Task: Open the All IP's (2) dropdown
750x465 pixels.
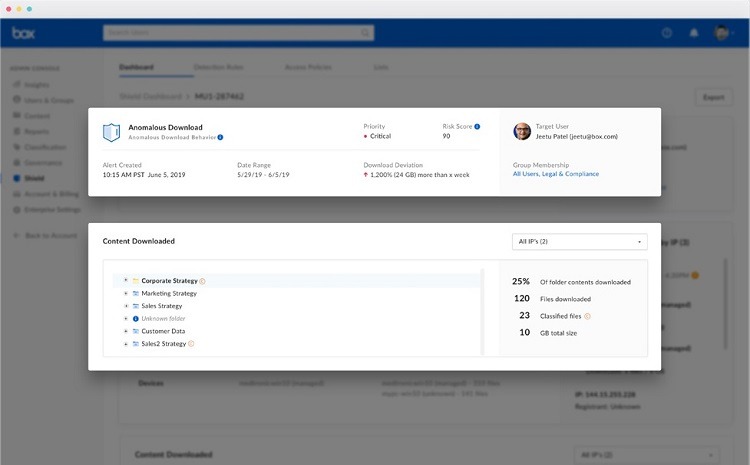Action: [580, 242]
